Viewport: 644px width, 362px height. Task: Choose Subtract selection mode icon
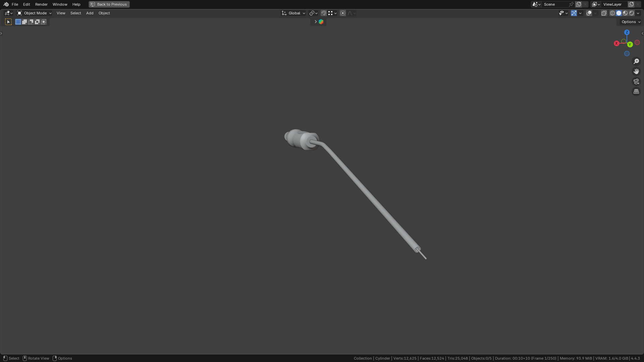click(x=31, y=22)
